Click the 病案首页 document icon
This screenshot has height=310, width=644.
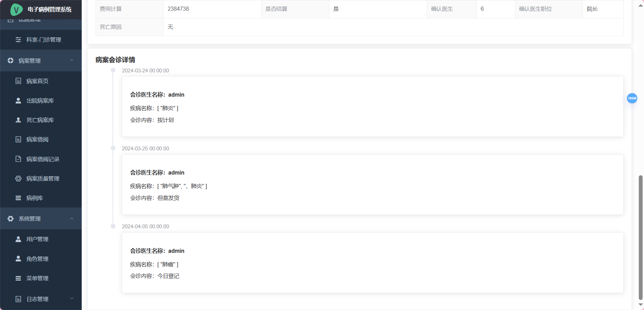(18, 81)
